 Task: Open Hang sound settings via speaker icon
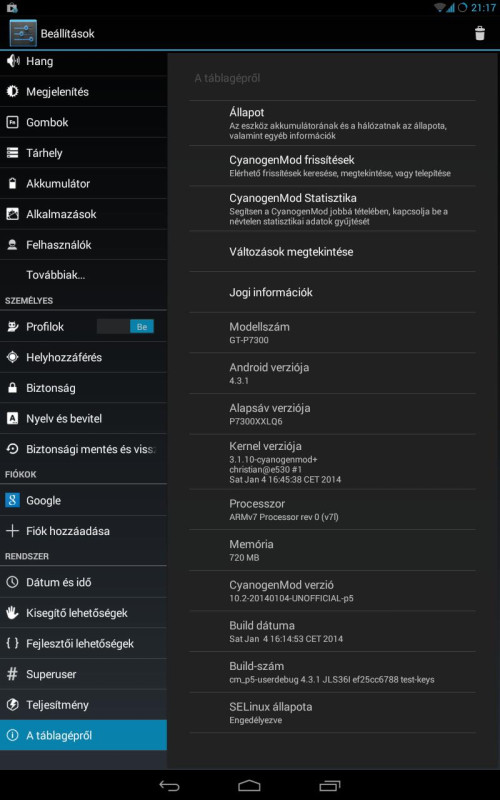12,61
